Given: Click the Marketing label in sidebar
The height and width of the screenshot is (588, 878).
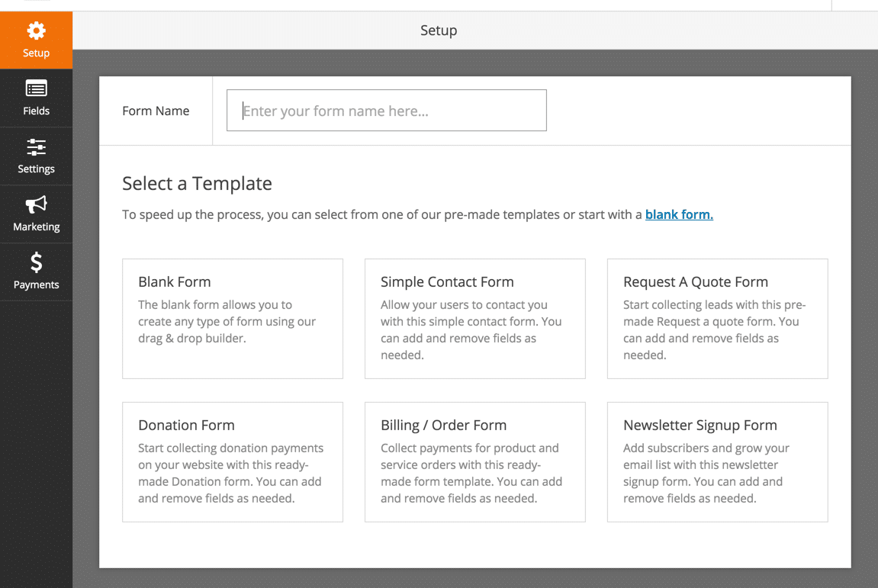Looking at the screenshot, I should pyautogui.click(x=36, y=227).
